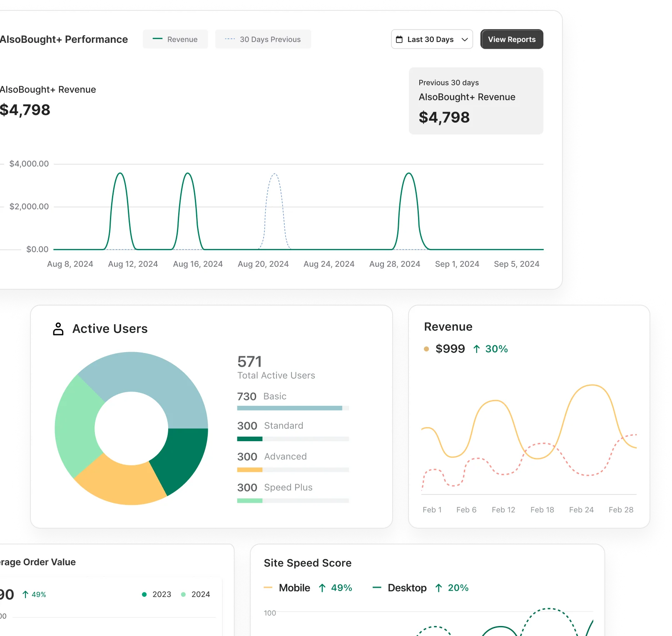Toggle the Revenue legend series
This screenshot has width=672, height=636.
click(175, 39)
